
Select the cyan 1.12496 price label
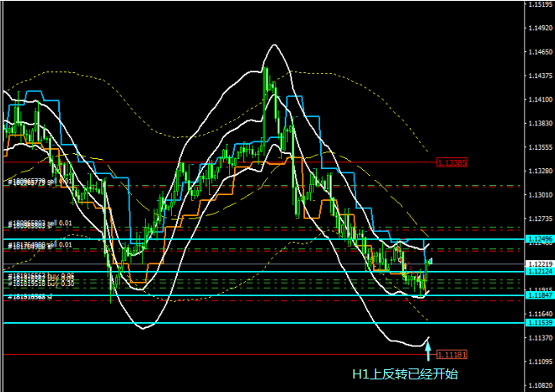coord(539,239)
